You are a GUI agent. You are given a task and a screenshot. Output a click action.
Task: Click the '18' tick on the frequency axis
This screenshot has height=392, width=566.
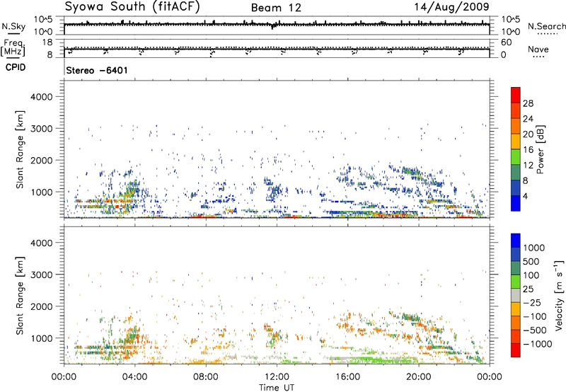tap(47, 42)
